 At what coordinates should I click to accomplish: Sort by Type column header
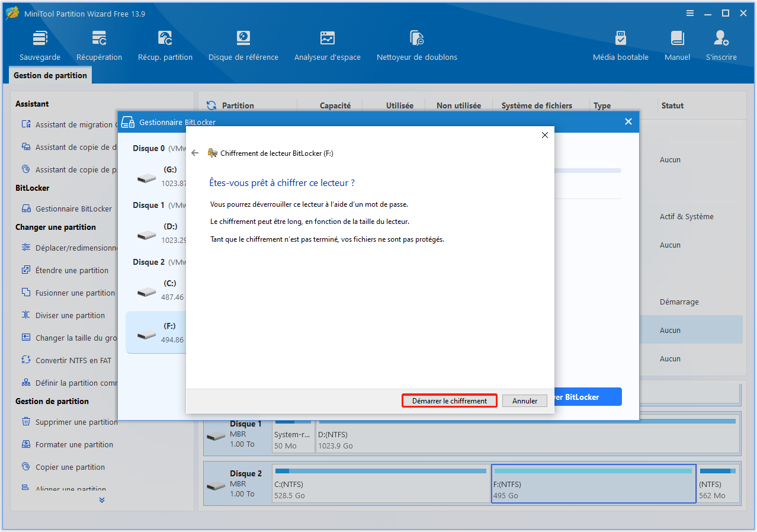pos(602,105)
